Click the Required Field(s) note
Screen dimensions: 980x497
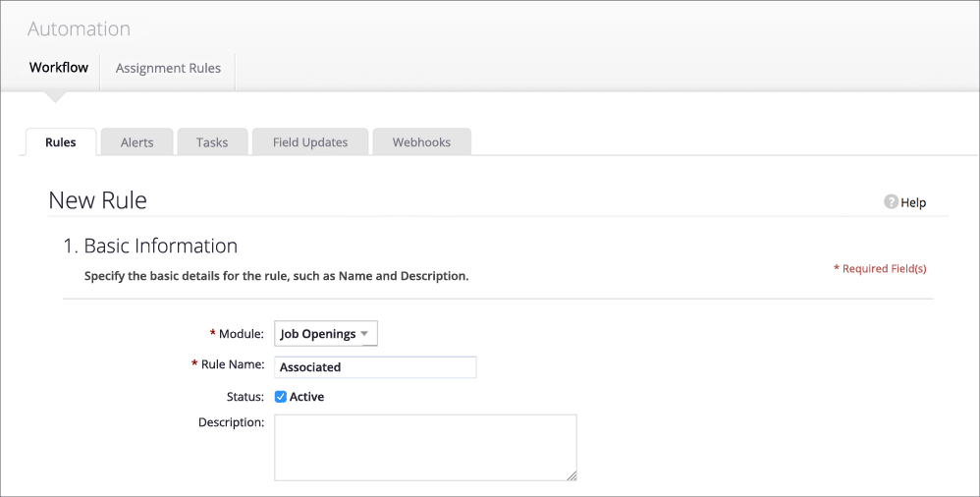click(x=880, y=268)
